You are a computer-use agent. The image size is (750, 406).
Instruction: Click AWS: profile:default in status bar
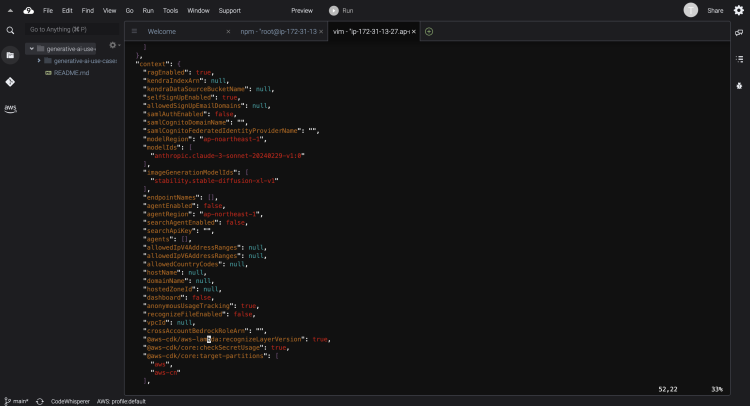[x=121, y=402]
